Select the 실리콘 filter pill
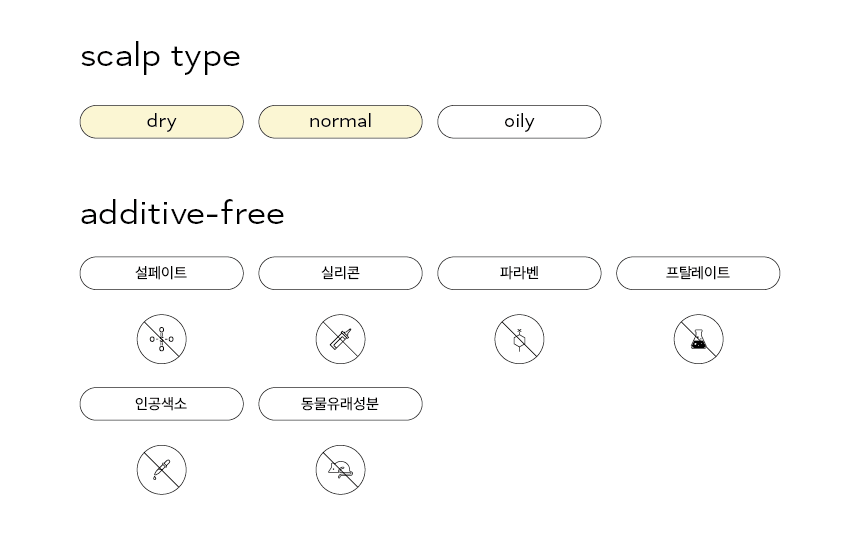The height and width of the screenshot is (533, 860). 341,273
